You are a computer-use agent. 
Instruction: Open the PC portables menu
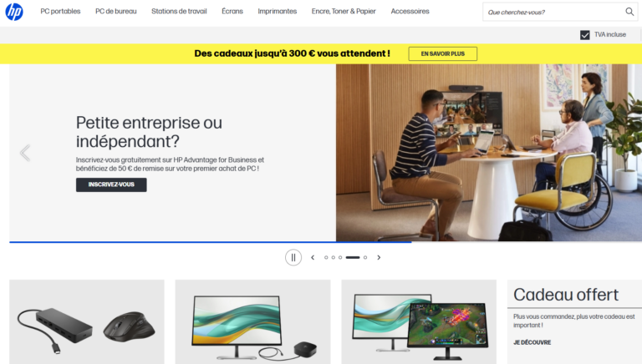[60, 12]
